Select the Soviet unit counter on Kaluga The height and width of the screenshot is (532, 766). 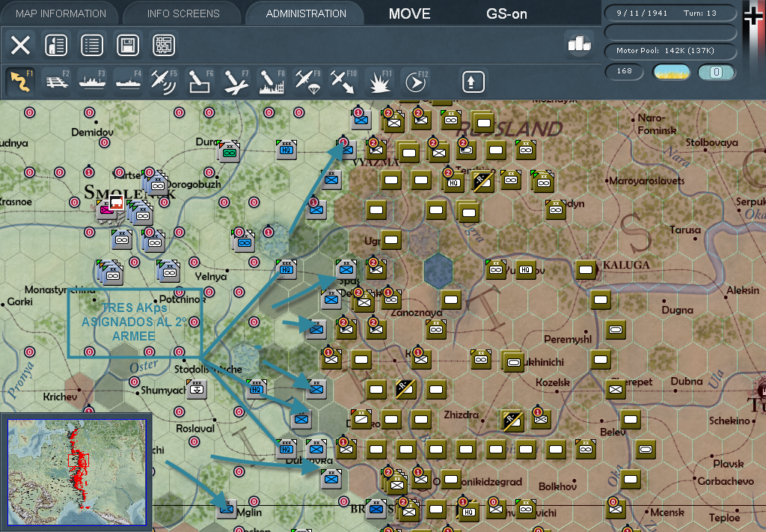point(585,269)
